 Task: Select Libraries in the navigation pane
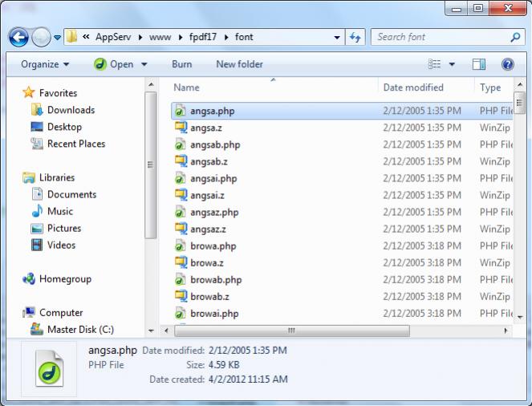57,177
